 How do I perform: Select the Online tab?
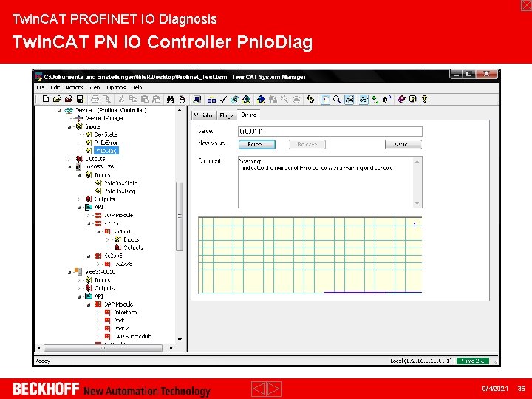pos(249,115)
